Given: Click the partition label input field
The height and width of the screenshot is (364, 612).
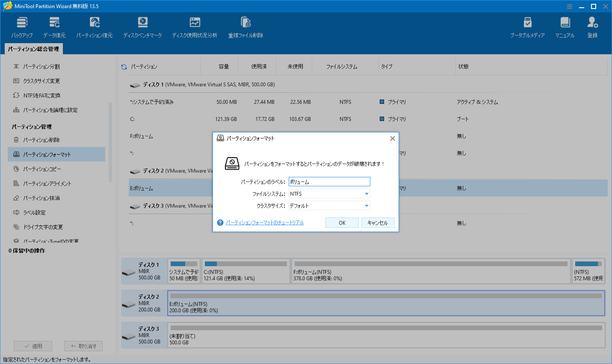Looking at the screenshot, I should click(x=329, y=181).
